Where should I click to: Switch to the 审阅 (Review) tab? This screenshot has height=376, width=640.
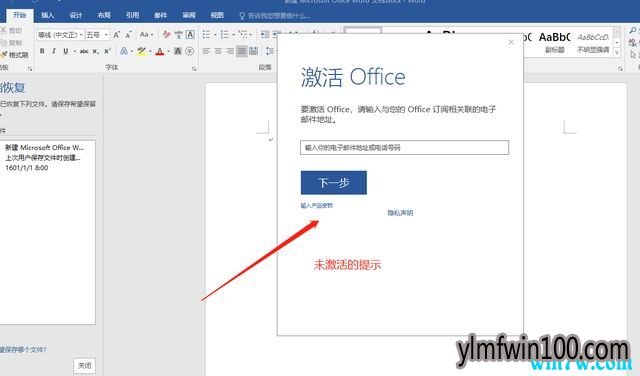[189, 15]
